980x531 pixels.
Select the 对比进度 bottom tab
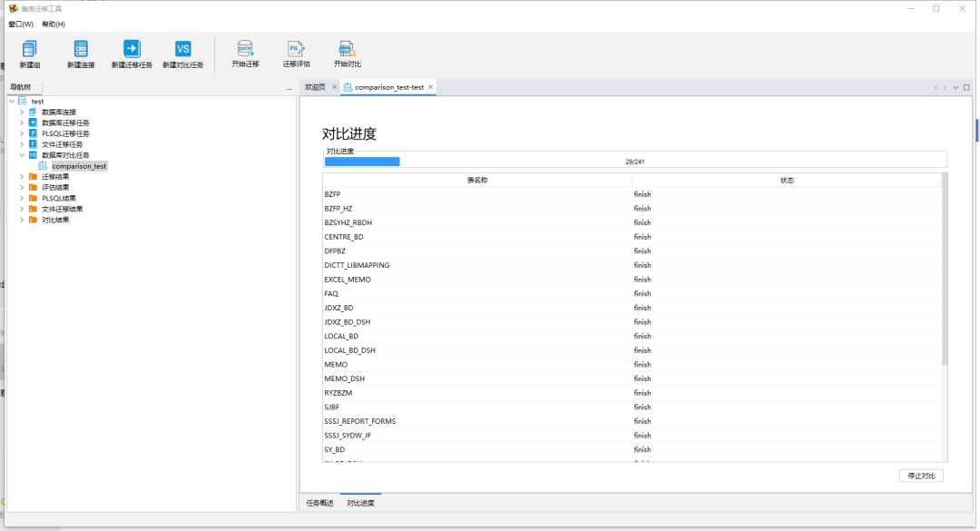(x=360, y=503)
